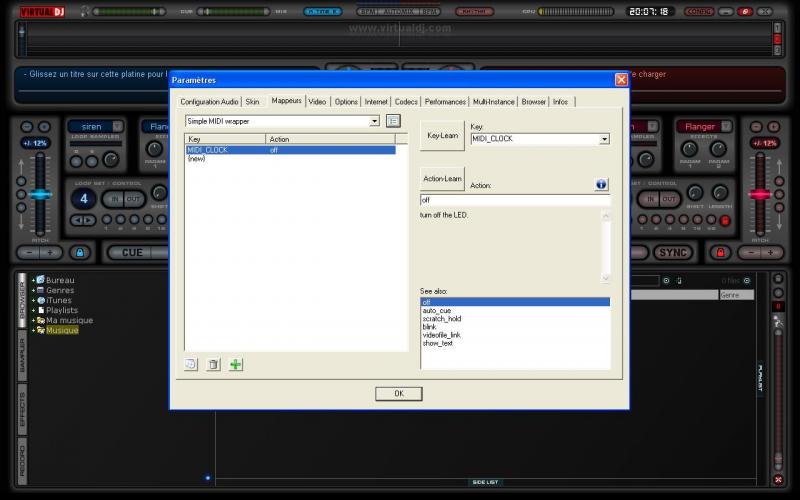Image resolution: width=800 pixels, height=500 pixels.
Task: Open the siren sampler dropdown arrow
Action: coord(117,126)
